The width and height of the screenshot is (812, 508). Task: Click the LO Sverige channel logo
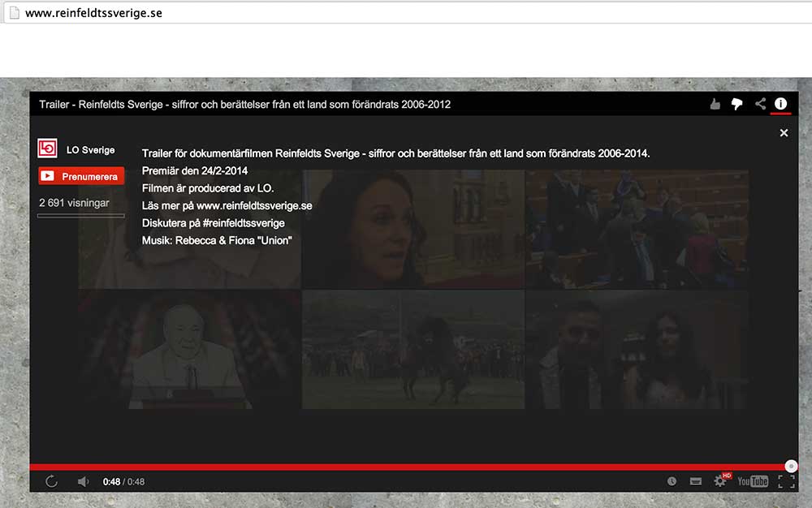click(48, 149)
